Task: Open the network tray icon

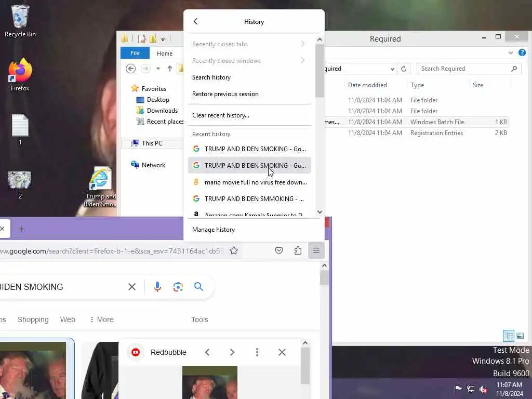Action: coord(471,389)
